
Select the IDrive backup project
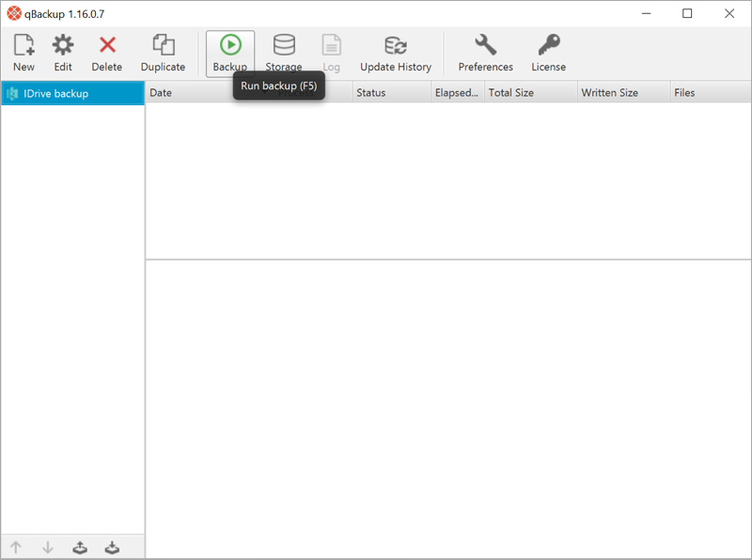click(x=73, y=94)
